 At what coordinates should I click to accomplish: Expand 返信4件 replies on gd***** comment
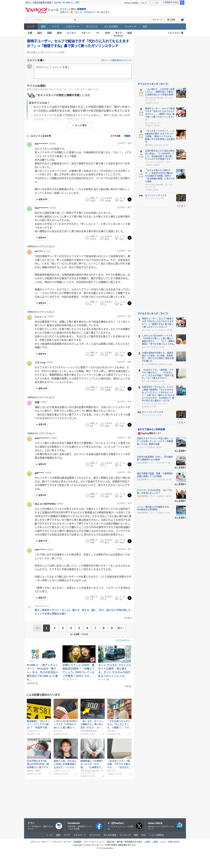(x=41, y=495)
